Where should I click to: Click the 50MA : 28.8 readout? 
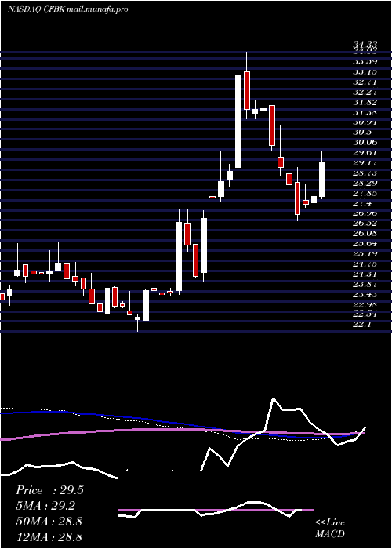pyautogui.click(x=49, y=522)
